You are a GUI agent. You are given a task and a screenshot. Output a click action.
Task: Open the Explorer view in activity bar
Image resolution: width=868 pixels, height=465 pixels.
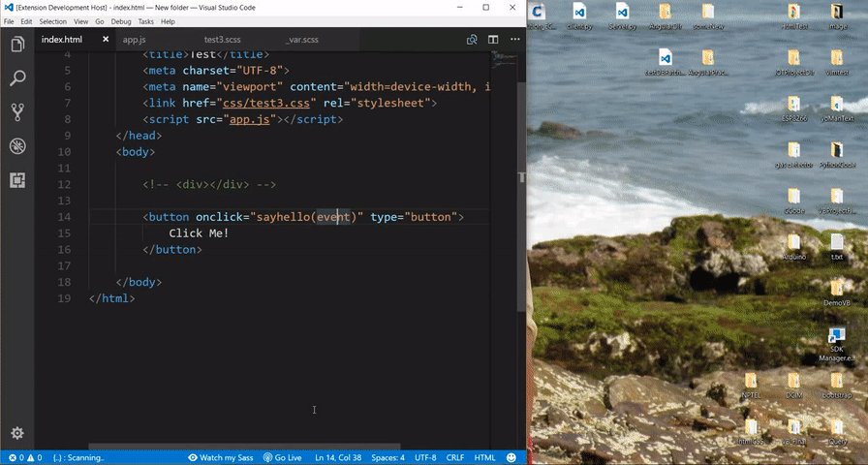click(16, 45)
